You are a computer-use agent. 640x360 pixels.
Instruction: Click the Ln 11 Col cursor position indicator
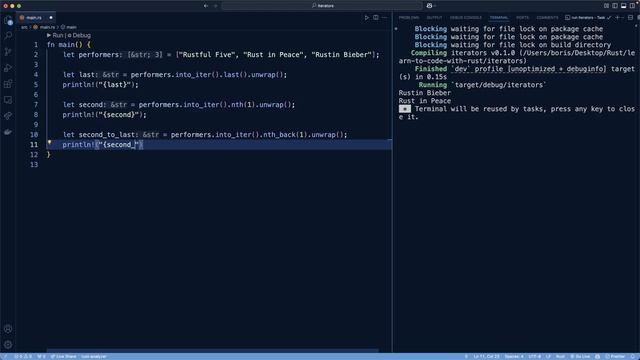click(x=486, y=356)
